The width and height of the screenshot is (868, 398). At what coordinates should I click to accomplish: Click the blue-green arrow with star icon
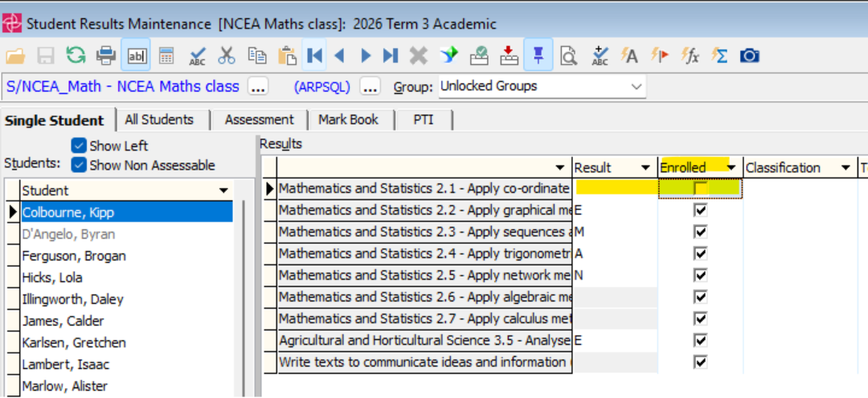[449, 55]
